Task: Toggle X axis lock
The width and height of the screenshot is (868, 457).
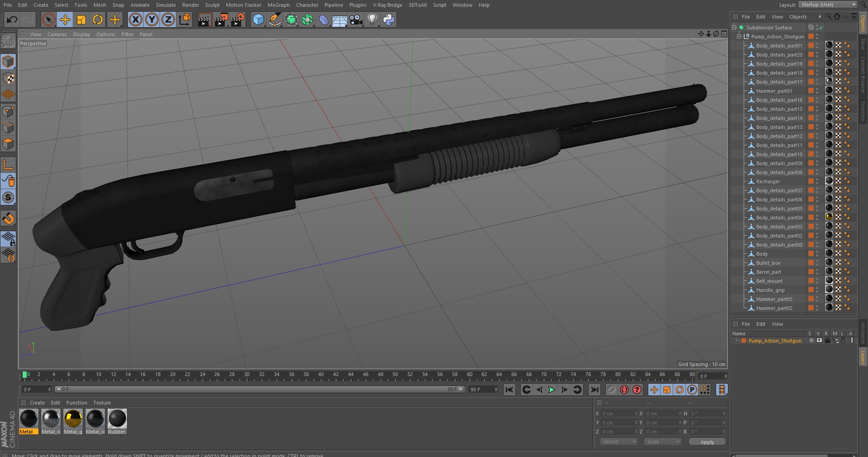Action: pyautogui.click(x=135, y=19)
